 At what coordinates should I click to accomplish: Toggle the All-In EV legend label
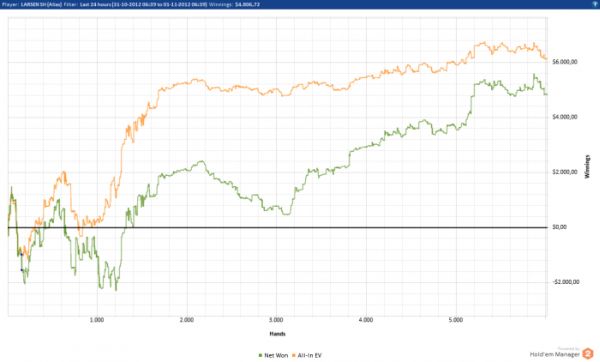[x=310, y=355]
